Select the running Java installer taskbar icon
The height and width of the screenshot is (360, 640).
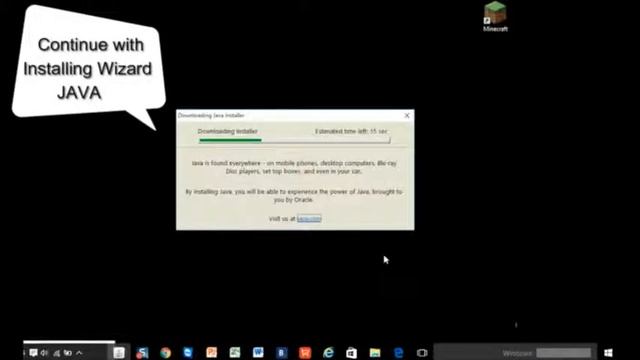coord(119,353)
